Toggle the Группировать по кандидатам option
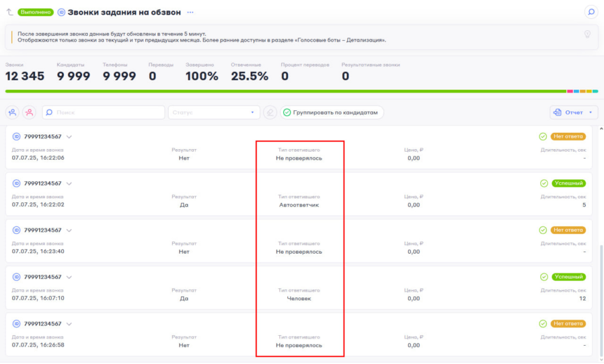 click(332, 112)
